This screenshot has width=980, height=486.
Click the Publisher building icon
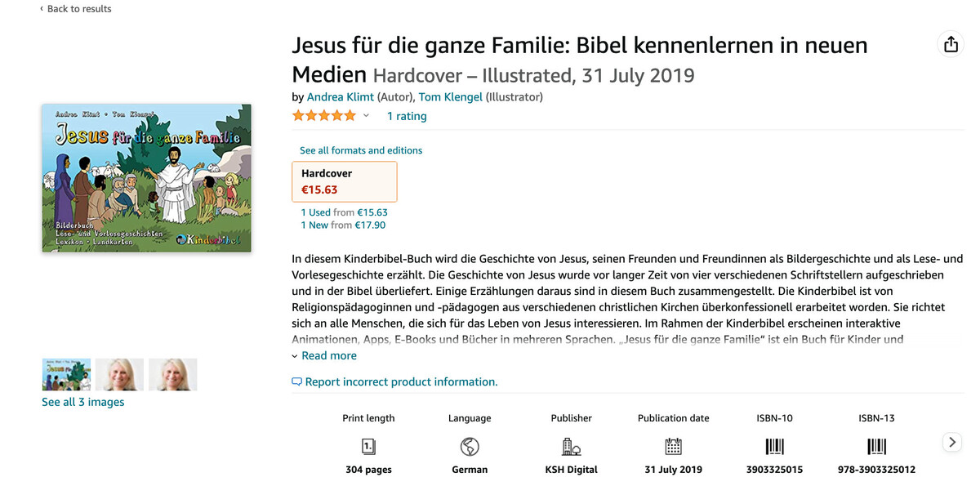[571, 446]
